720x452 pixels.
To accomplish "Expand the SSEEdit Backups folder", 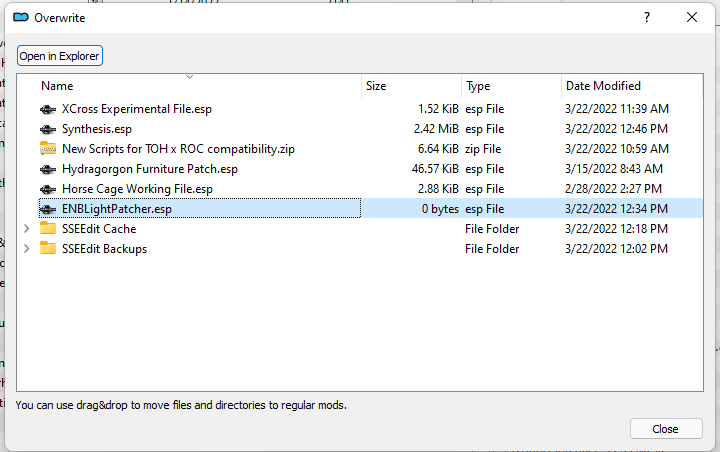I will click(27, 249).
